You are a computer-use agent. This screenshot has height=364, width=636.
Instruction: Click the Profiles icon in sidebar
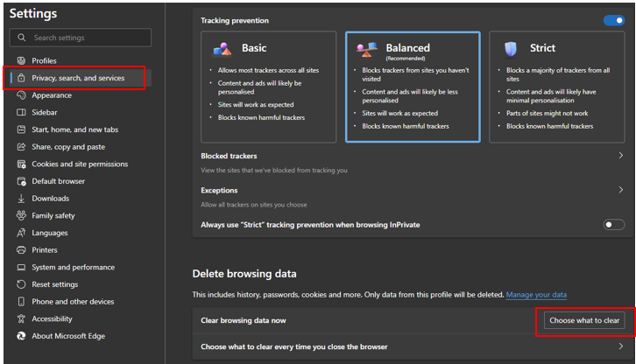tap(21, 60)
